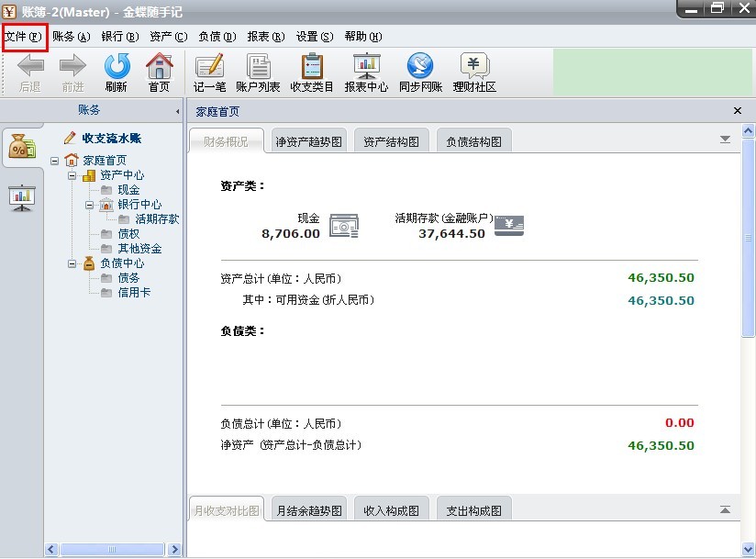Screen dimensions: 756x559
Task: Open the 负债(D) menu
Action: coord(217,37)
